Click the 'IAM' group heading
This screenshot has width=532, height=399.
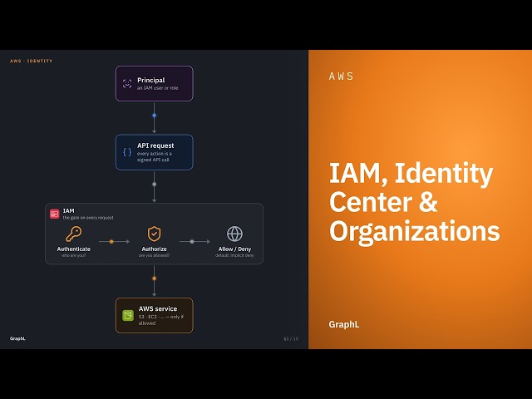(x=68, y=210)
